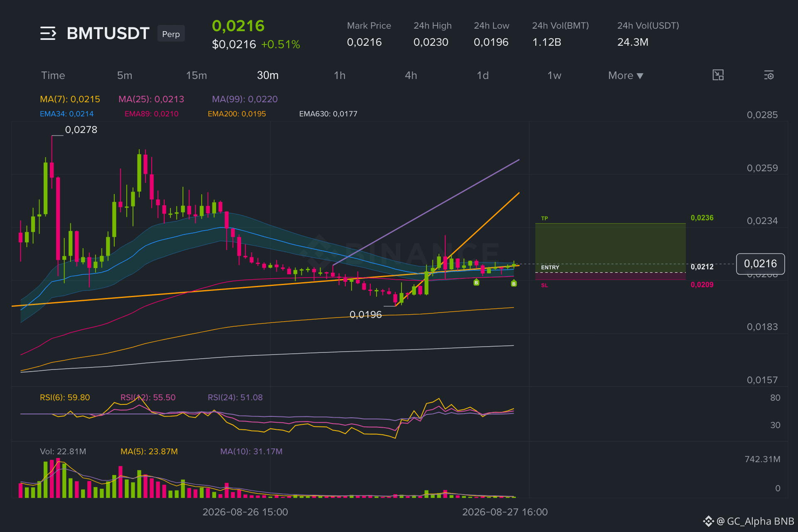Open the More timeframes dropdown
This screenshot has width=798, height=532.
click(x=626, y=75)
